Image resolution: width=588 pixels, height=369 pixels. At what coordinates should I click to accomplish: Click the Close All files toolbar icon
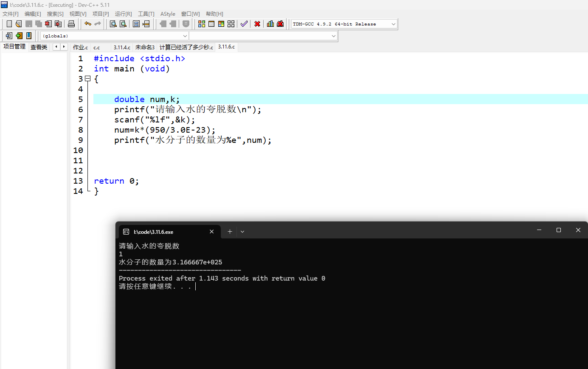pos(58,24)
